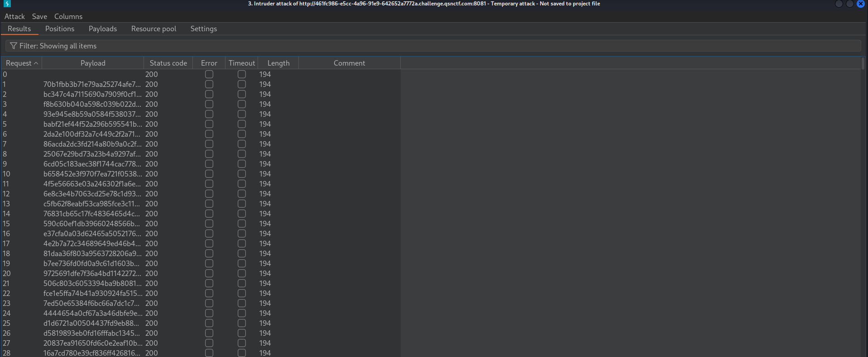Sort by the Timeout column header
The width and height of the screenshot is (868, 357).
click(242, 63)
